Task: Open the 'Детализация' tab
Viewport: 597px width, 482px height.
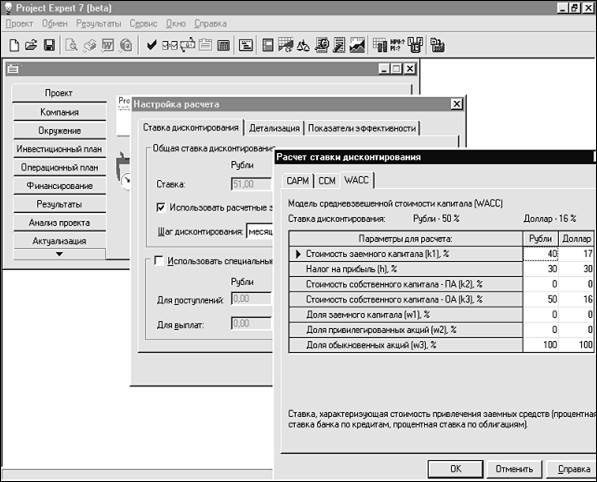Action: pyautogui.click(x=274, y=128)
